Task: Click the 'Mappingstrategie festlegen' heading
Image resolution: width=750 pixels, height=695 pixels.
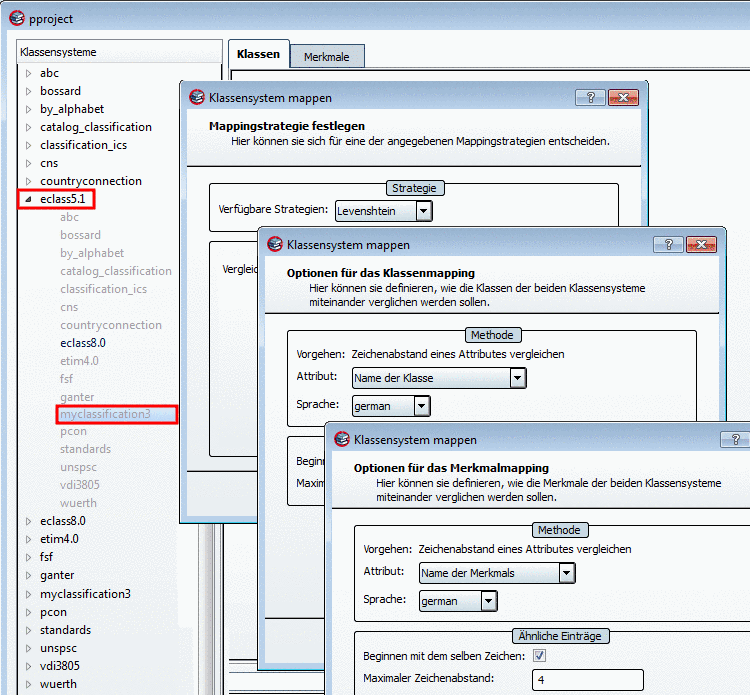Action: 287,126
